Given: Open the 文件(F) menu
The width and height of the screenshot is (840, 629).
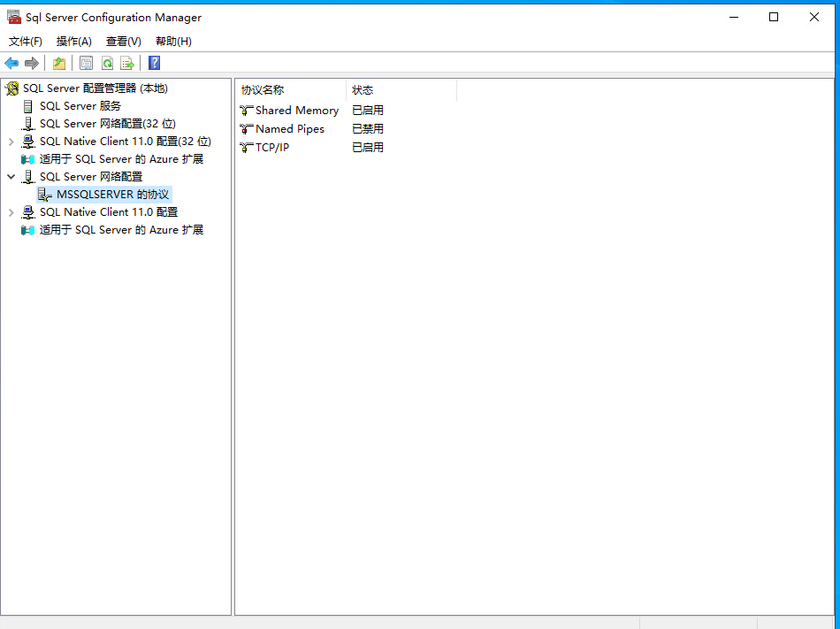Looking at the screenshot, I should [x=25, y=42].
